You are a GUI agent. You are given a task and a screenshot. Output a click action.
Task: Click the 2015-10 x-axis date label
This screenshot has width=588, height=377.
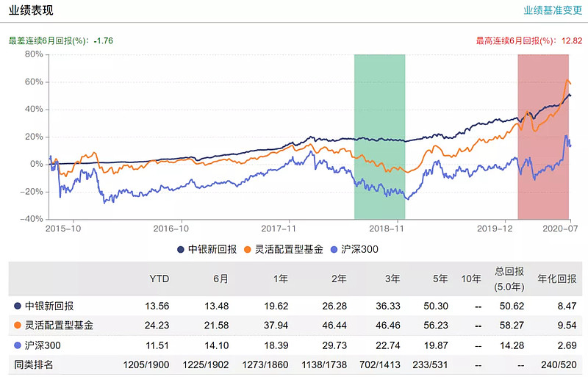point(63,229)
